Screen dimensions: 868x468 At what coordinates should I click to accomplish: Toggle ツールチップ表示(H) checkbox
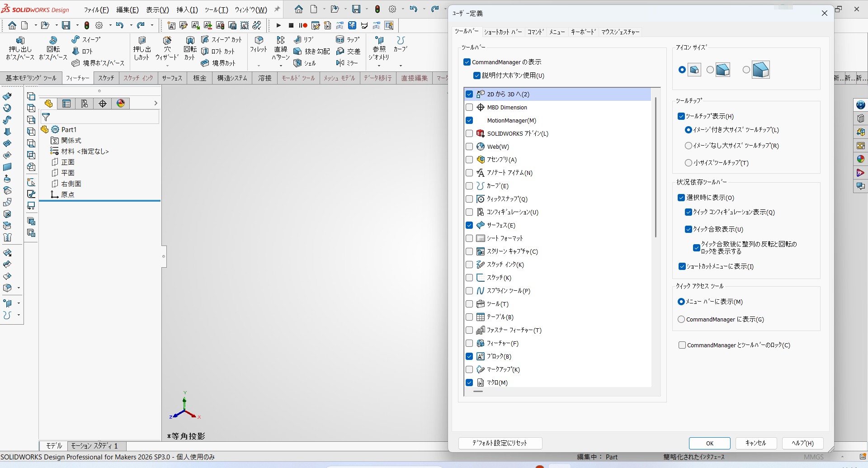coord(681,116)
